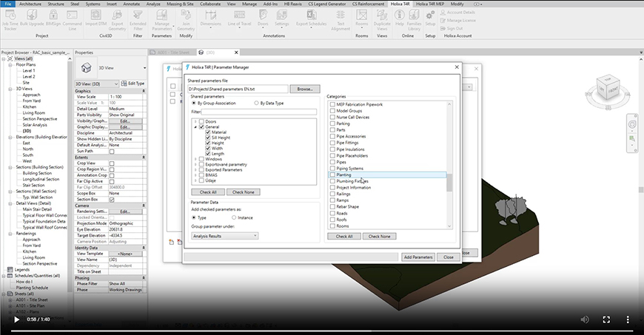Collapse Floor Plans in Project Browser
644x335 pixels.
(10, 65)
